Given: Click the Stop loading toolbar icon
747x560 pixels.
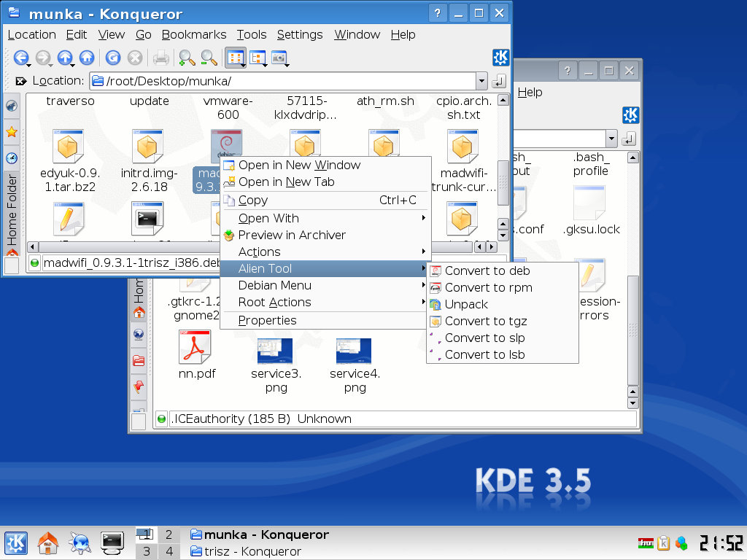Looking at the screenshot, I should click(135, 58).
